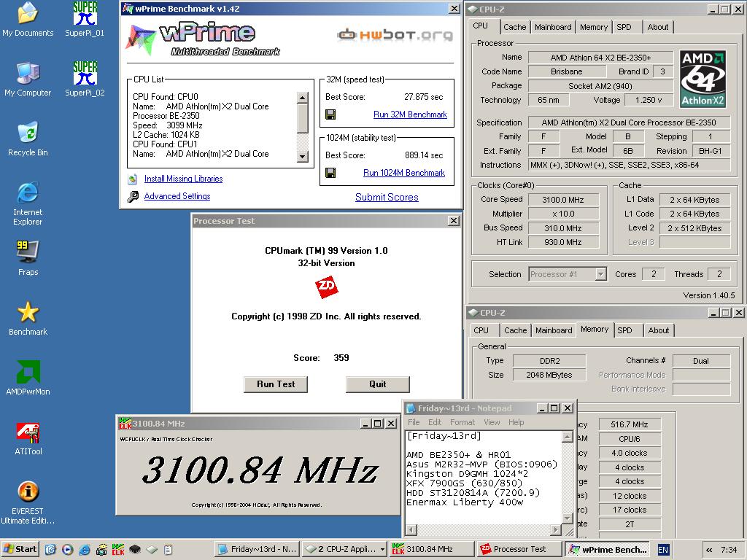Click Run 1024M Benchmark link
747x560 pixels.
click(x=404, y=173)
